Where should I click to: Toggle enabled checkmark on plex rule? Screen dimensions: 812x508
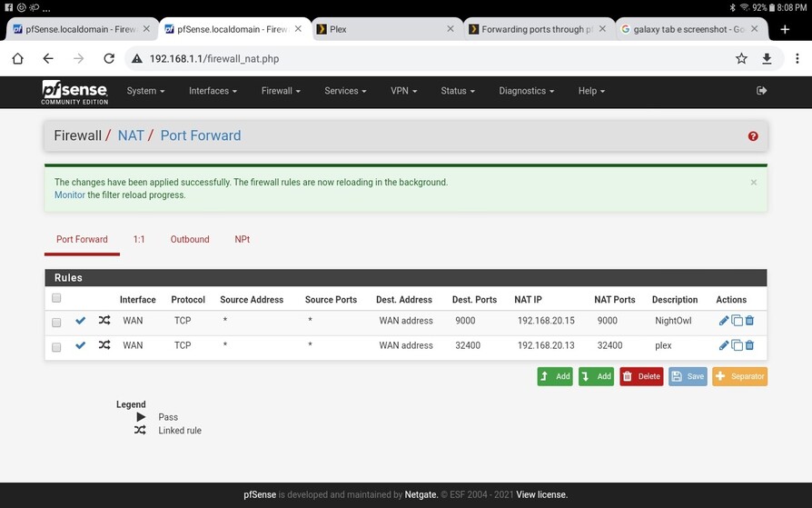(x=80, y=345)
